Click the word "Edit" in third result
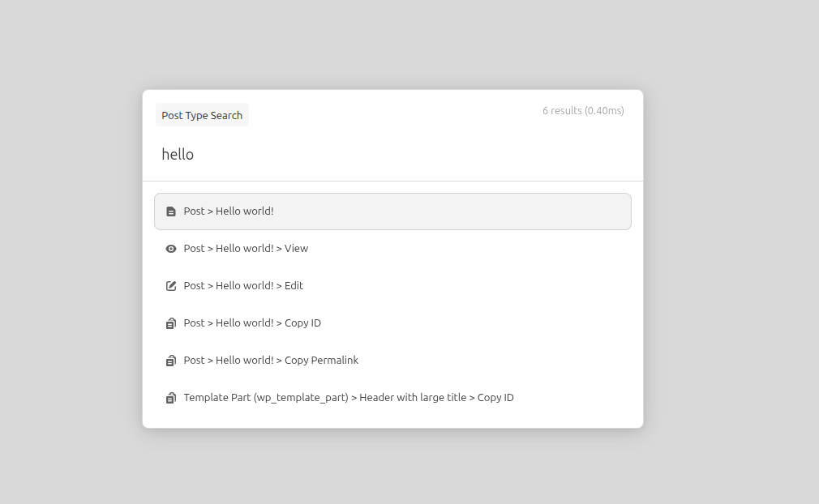Screen dimensions: 819x504 [x=294, y=286]
